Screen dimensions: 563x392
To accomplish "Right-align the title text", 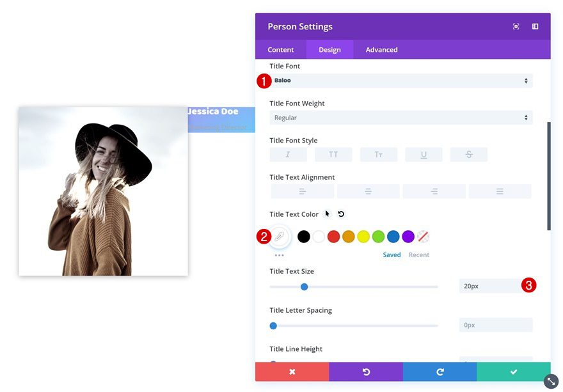I will pyautogui.click(x=434, y=191).
